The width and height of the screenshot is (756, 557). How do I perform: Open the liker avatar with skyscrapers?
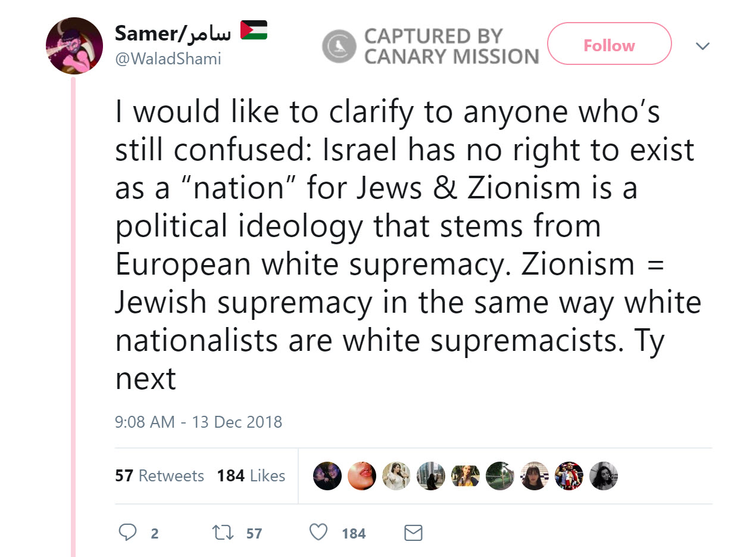point(431,476)
